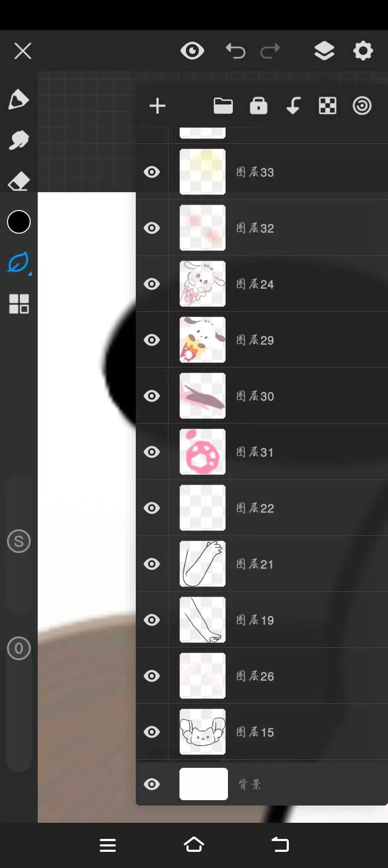Open the settings gear
This screenshot has width=388, height=868.
(363, 51)
